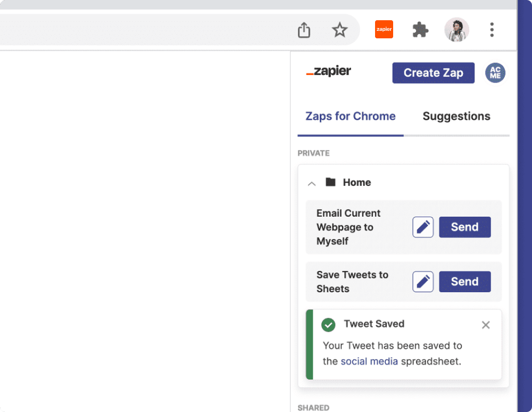Expand the SHARED section
The image size is (532, 412).
(313, 407)
